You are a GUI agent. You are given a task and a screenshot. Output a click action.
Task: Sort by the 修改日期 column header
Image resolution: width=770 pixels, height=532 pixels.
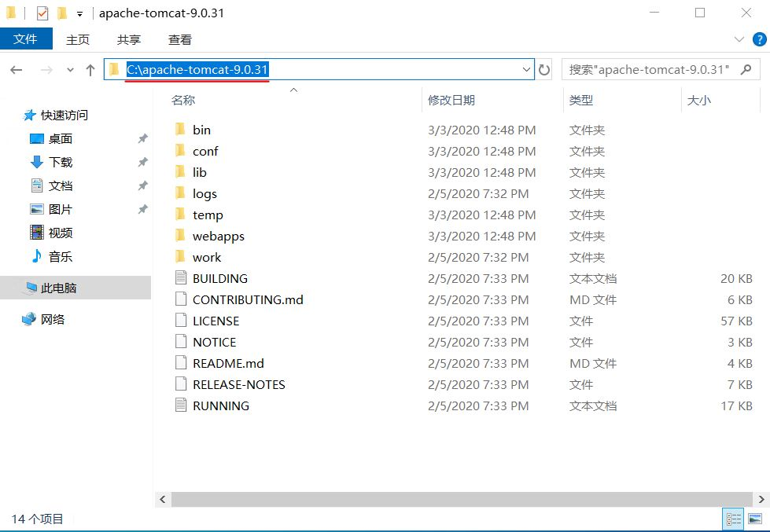coord(451,100)
